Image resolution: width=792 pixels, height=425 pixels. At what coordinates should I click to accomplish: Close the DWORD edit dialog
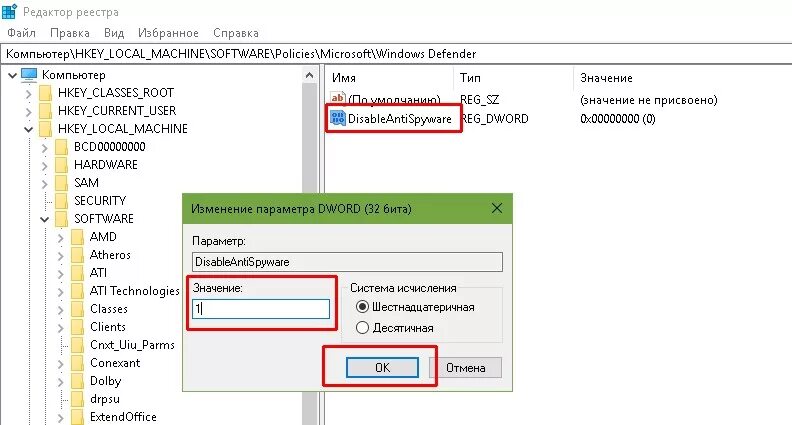[x=497, y=208]
